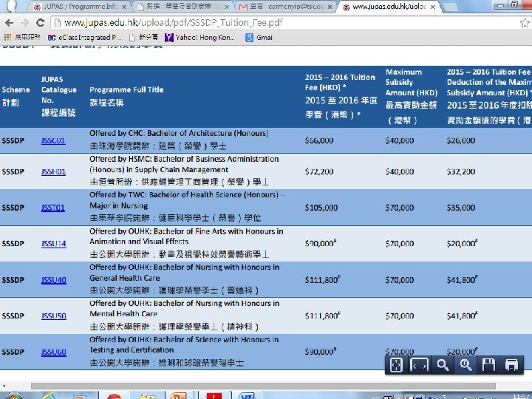Viewport: 532px width, 399px height.
Task: Open the 新分頁 bookmark
Action: [144, 38]
